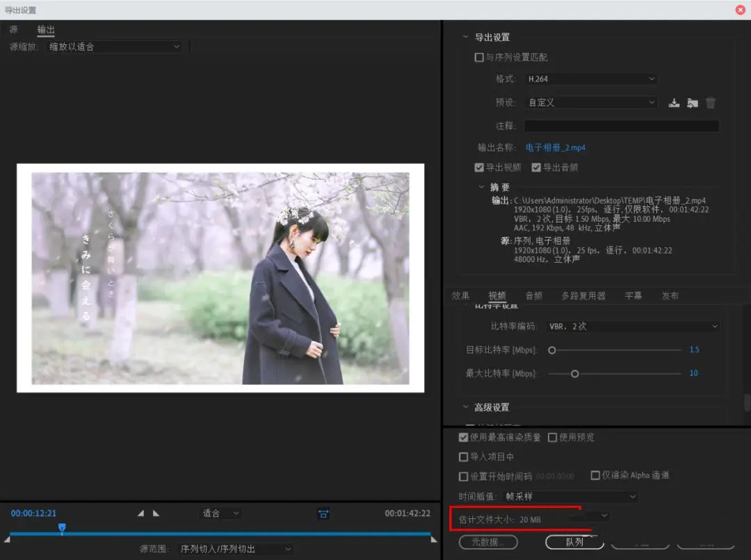
Task: Open the 发布 publish tab
Action: coord(670,296)
